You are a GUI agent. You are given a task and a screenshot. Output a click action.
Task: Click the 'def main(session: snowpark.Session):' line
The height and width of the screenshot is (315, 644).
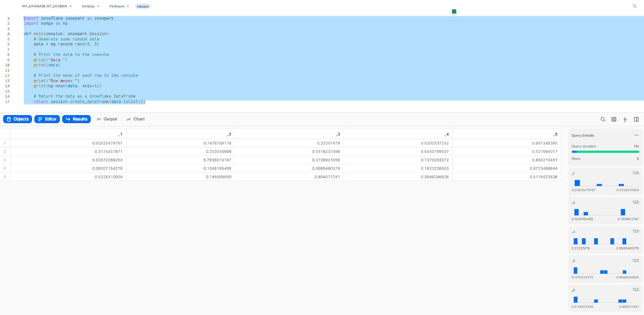pyautogui.click(x=67, y=34)
